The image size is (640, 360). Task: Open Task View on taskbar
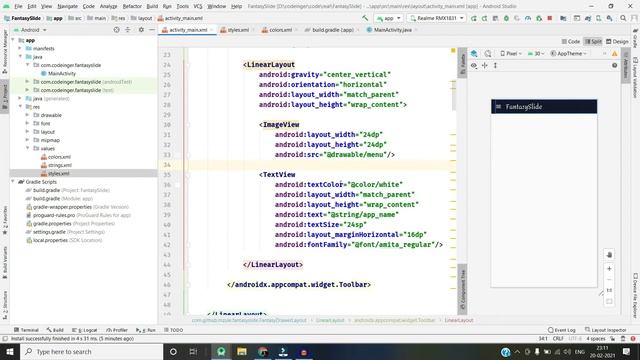[193, 351]
